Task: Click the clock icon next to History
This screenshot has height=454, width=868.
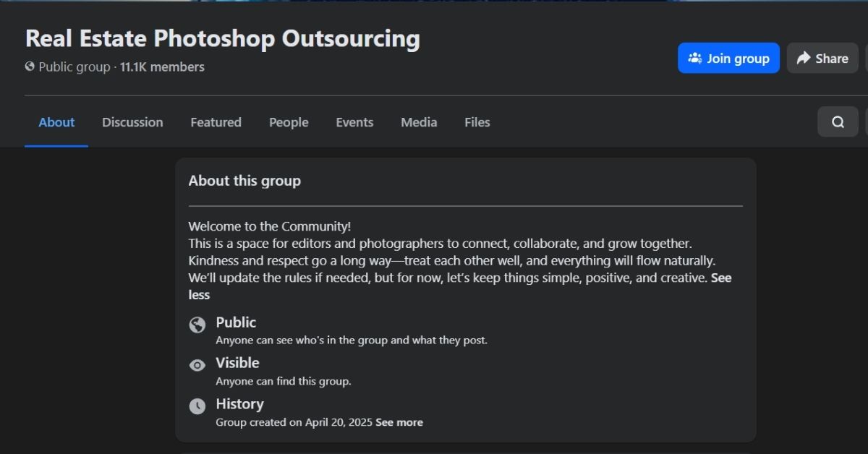Action: tap(197, 406)
